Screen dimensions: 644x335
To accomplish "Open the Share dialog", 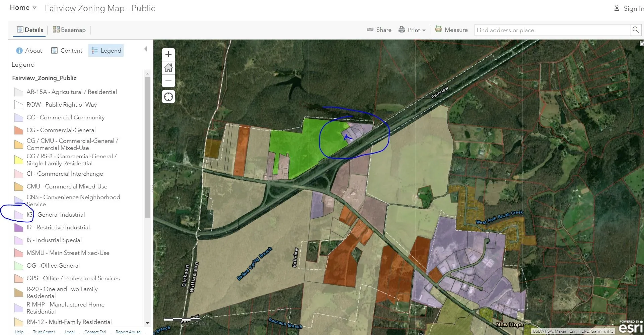I will (379, 30).
